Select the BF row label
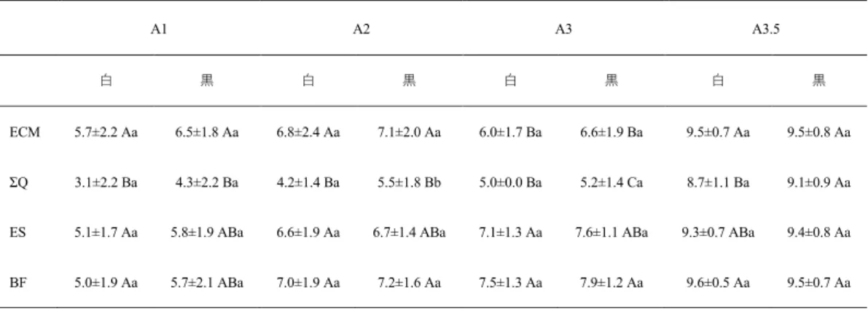 click(16, 283)
